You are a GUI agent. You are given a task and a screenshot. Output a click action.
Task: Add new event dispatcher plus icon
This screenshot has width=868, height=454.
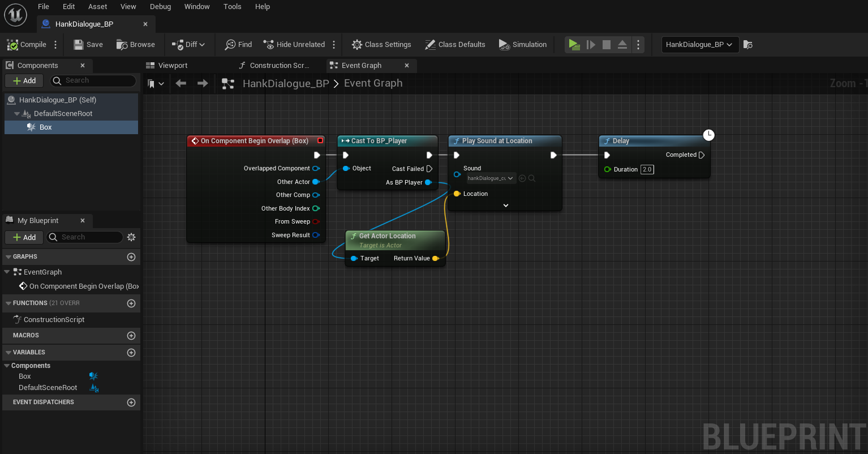coord(131,402)
